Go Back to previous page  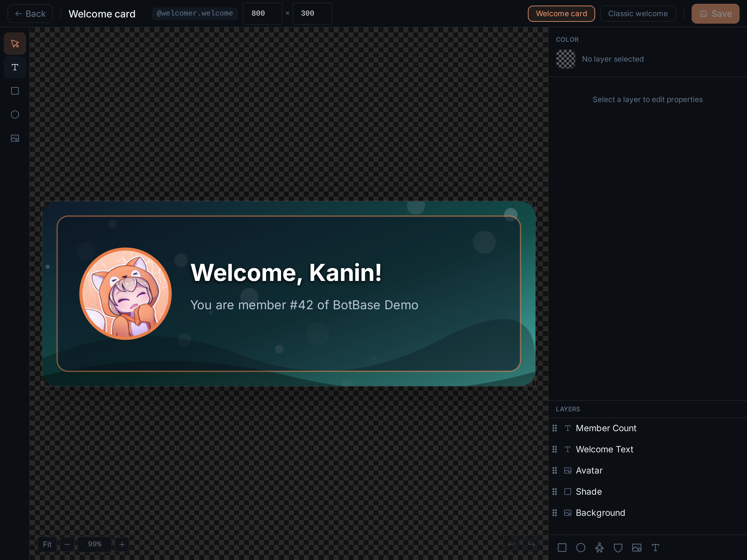[x=30, y=13]
